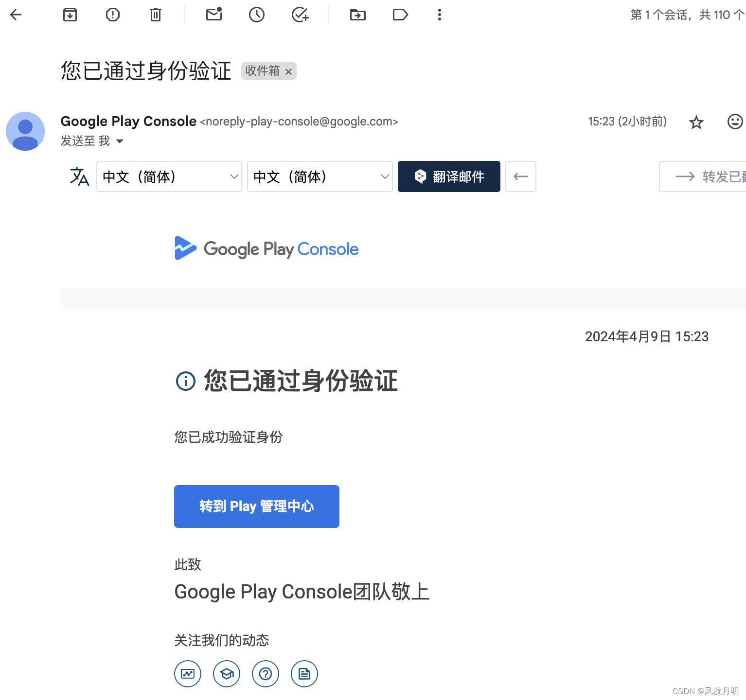The image size is (746, 700).
Task: Click the text 您已成功验证身份
Action: tap(229, 437)
